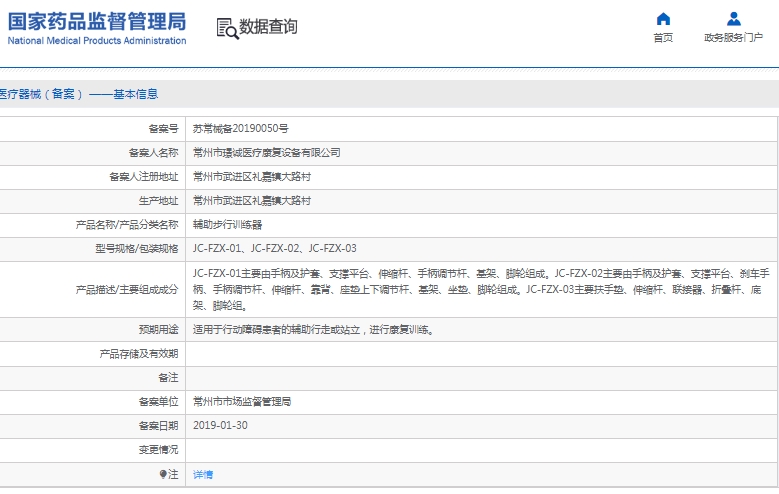Screen dimensions: 779x494
Task: Click the 预期用途 row label
Action: click(158, 329)
